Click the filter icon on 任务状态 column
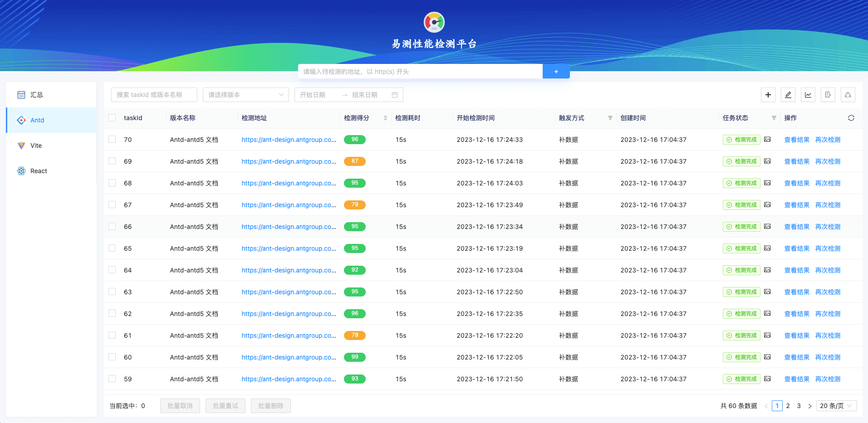Viewport: 868px width, 423px height. [x=774, y=118]
